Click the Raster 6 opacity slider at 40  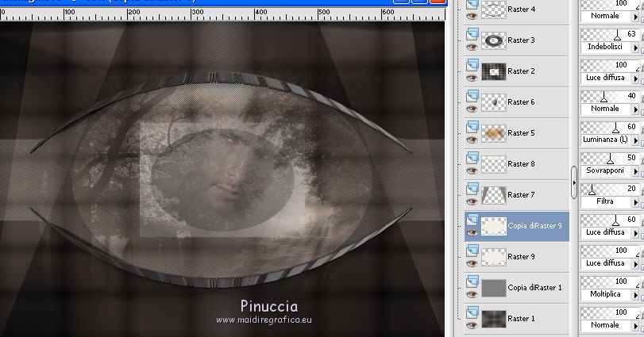coord(610,97)
